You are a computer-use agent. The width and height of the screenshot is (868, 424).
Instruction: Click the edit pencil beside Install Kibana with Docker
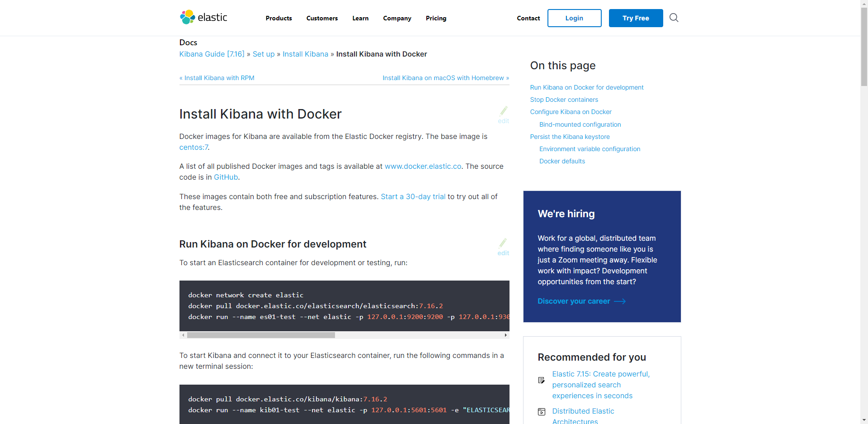[x=503, y=115]
